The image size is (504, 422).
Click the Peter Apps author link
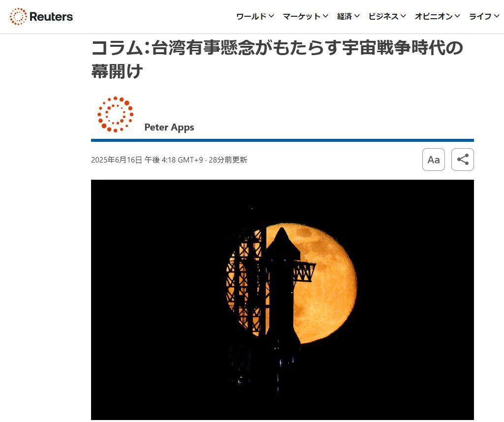click(x=169, y=127)
